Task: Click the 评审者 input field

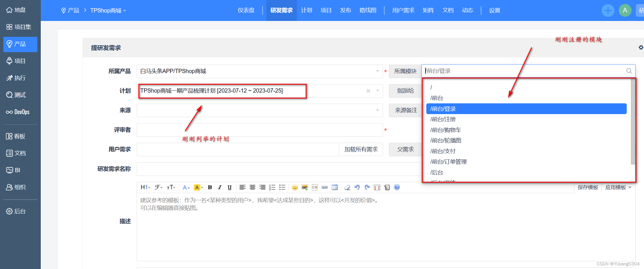Action: click(x=260, y=130)
